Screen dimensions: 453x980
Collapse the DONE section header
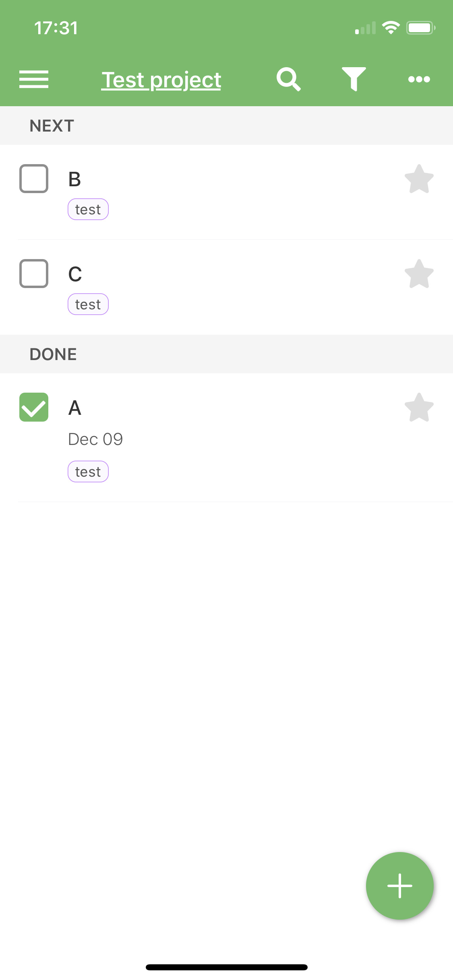pos(226,354)
